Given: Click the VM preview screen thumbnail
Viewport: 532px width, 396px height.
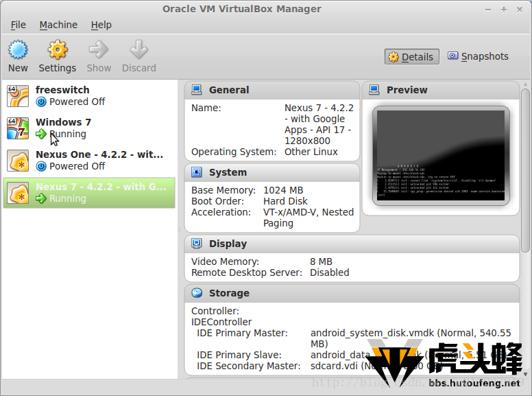Looking at the screenshot, I should [441, 156].
